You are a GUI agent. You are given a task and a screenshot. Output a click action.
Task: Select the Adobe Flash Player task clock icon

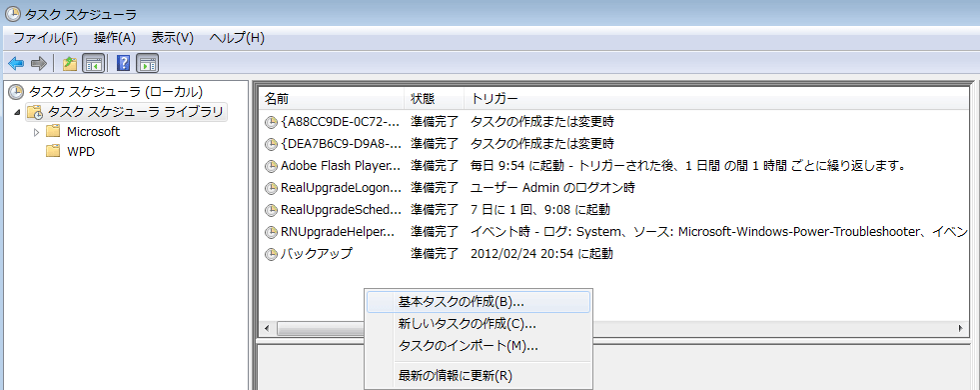coord(272,167)
